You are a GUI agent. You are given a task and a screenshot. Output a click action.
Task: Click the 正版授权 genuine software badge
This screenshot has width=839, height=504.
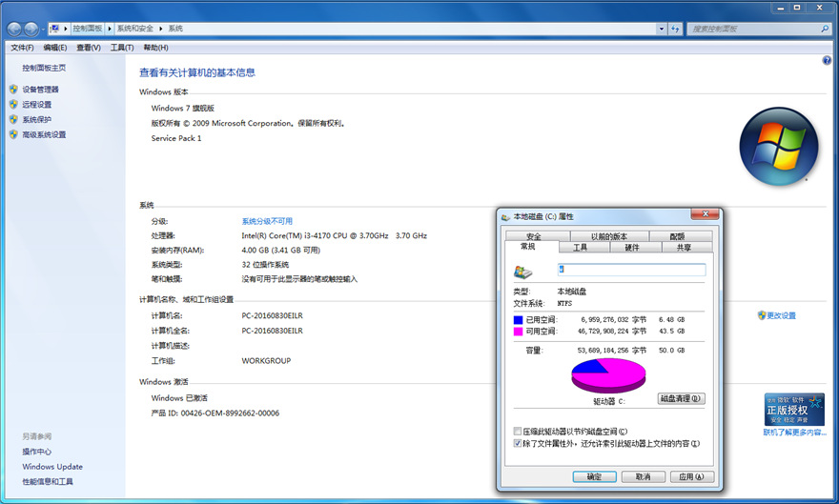(x=794, y=410)
